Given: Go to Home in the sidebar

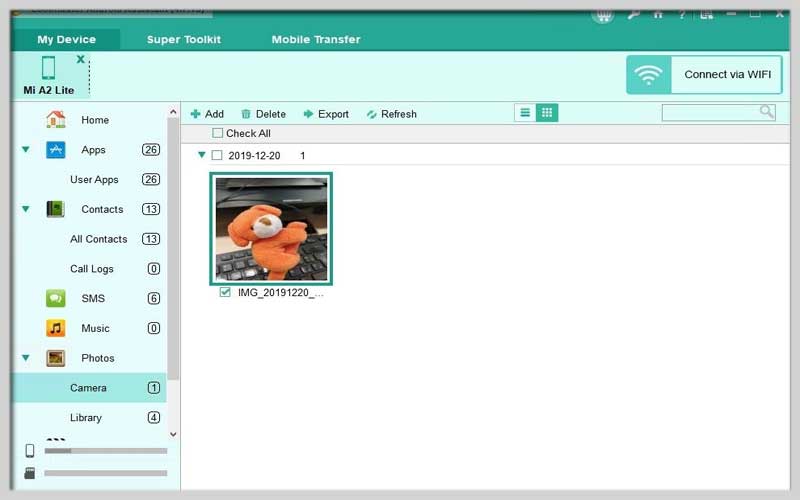Looking at the screenshot, I should click(x=95, y=120).
